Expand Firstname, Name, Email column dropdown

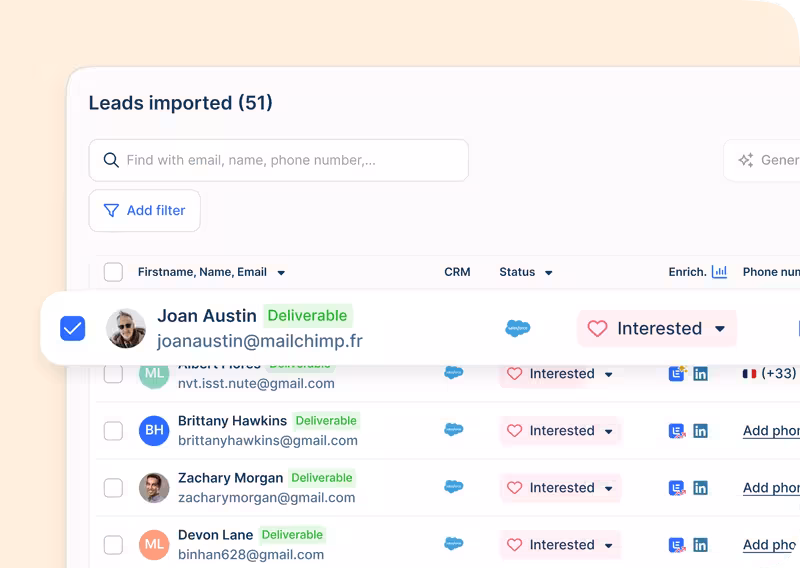(x=281, y=273)
